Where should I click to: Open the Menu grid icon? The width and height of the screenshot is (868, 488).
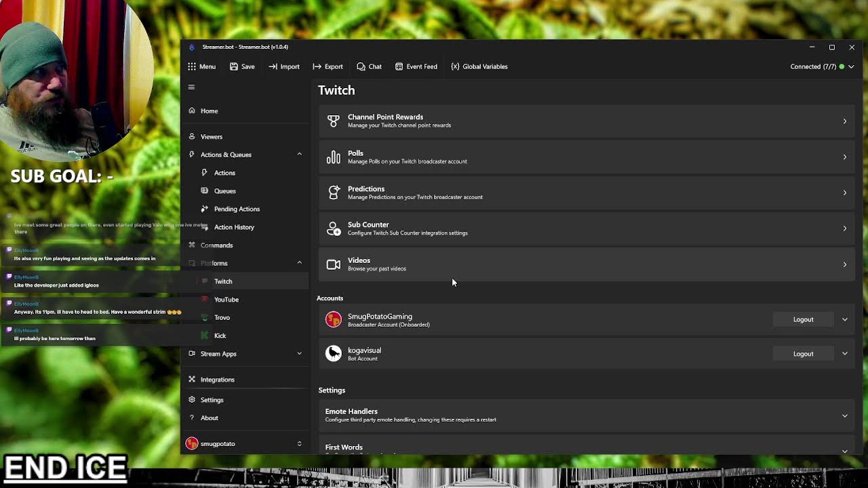coord(192,66)
